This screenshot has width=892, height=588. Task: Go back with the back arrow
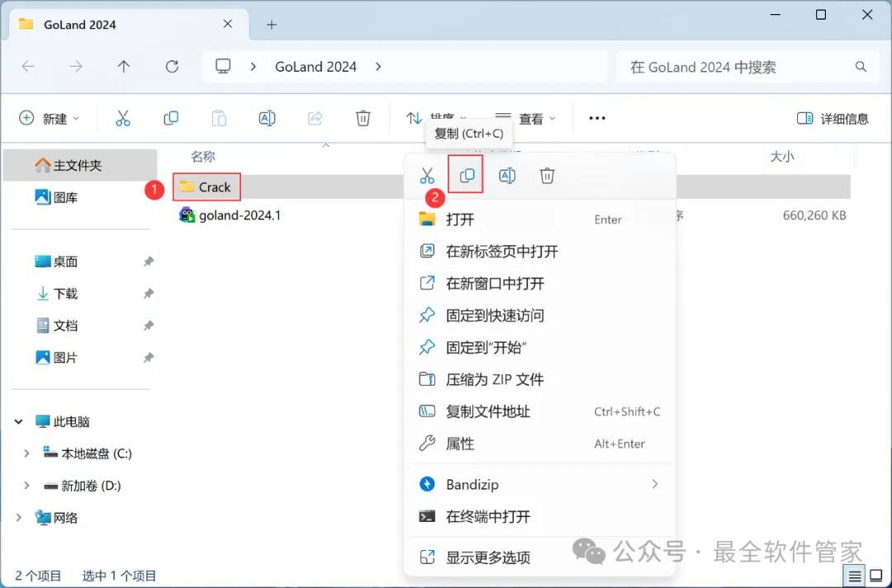coord(28,67)
